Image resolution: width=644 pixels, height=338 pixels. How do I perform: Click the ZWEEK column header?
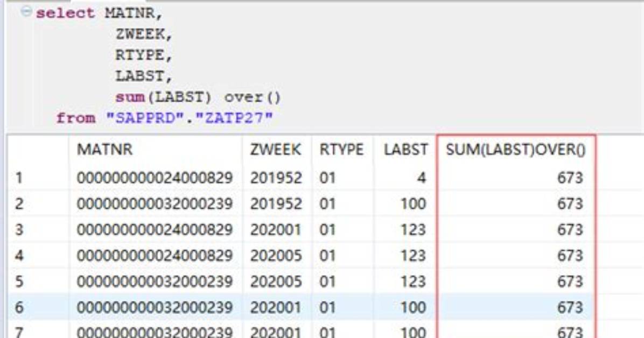[x=276, y=150]
